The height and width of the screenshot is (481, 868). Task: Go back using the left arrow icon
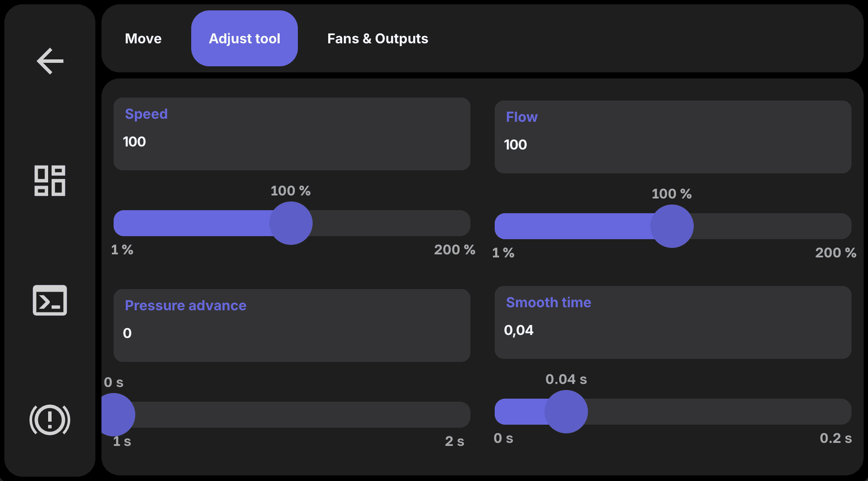(50, 61)
